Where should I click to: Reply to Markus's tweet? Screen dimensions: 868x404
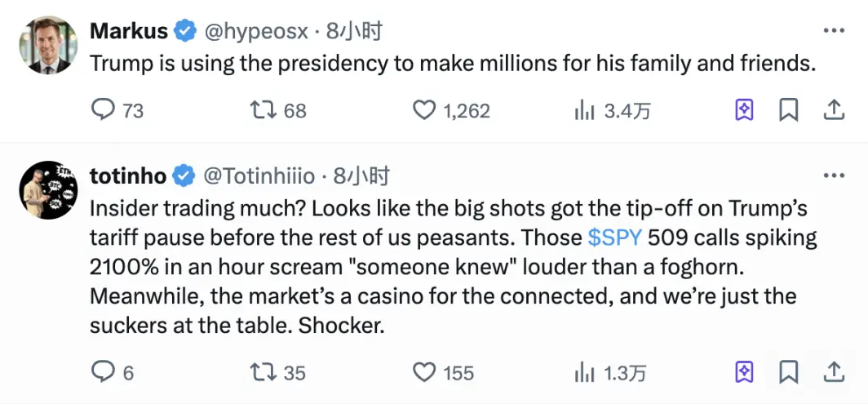tap(104, 110)
